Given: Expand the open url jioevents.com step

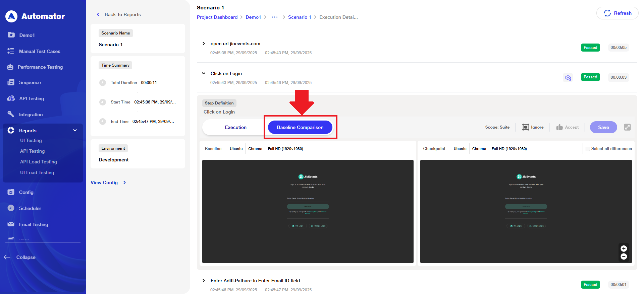Looking at the screenshot, I should point(204,44).
